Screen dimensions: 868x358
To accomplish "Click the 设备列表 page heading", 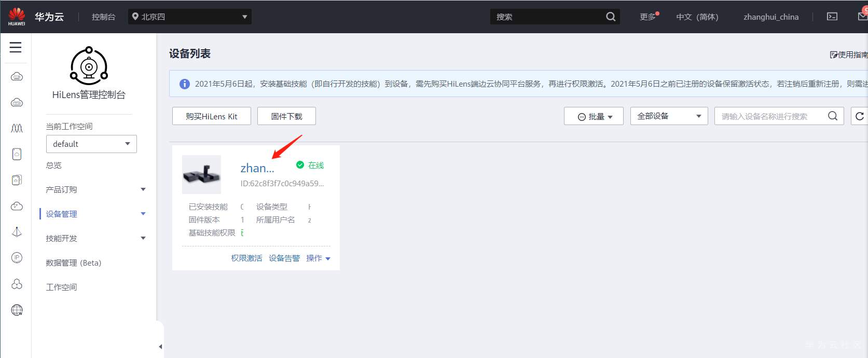I will 190,53.
